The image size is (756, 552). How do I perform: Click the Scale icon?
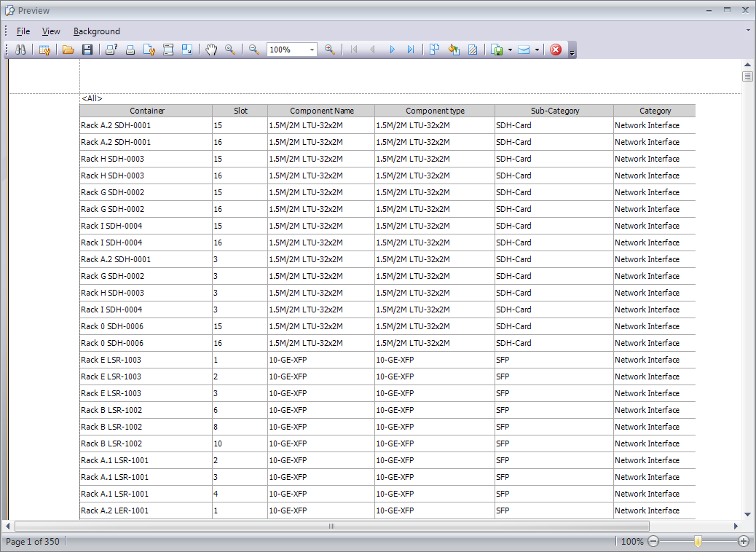point(187,50)
